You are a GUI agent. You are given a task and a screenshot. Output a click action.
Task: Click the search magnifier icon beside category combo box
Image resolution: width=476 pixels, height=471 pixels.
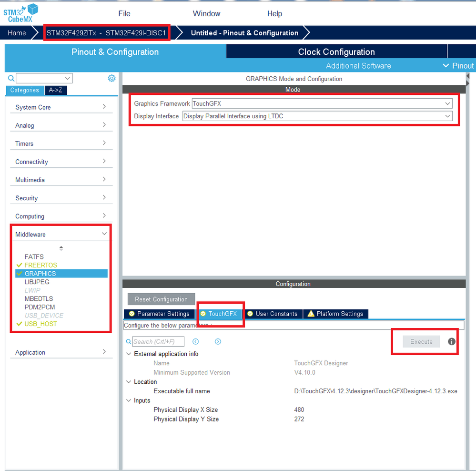coord(11,78)
